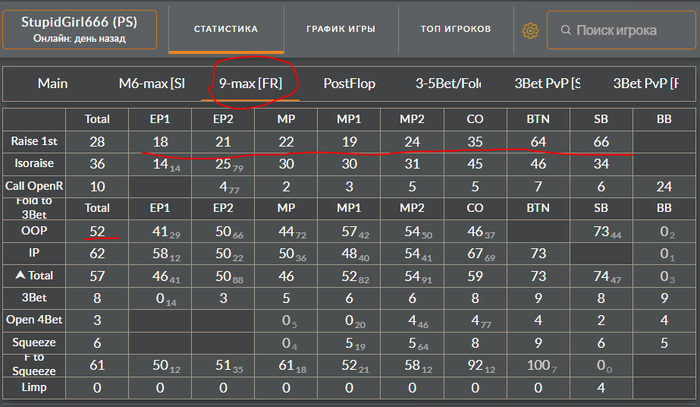The height and width of the screenshot is (407, 700).
Task: Click the StupidGirl666 player name button
Action: (x=79, y=29)
